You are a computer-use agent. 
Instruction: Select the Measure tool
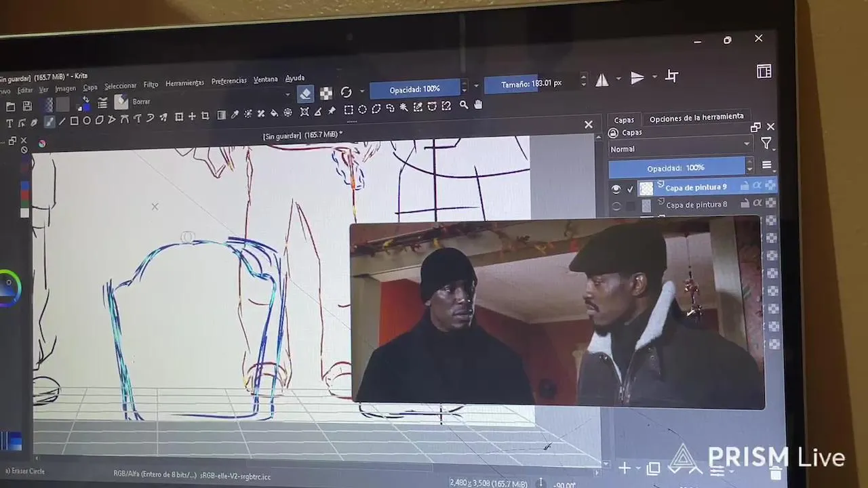point(317,111)
